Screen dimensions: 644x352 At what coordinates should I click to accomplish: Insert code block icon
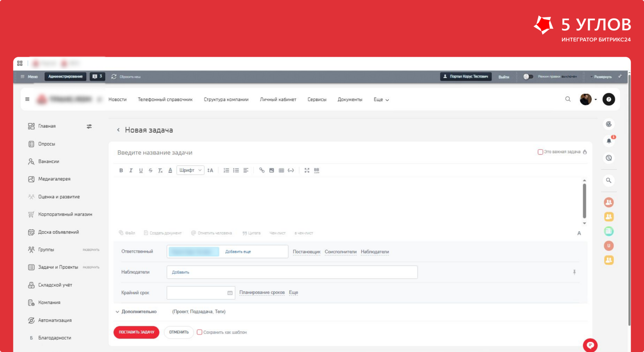click(291, 170)
